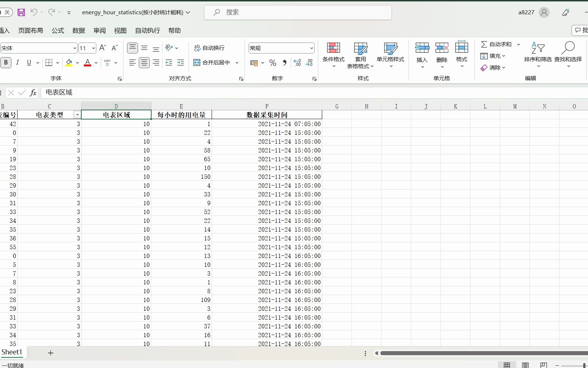
Task: Open the fill color dropdown arrow
Action: point(77,63)
